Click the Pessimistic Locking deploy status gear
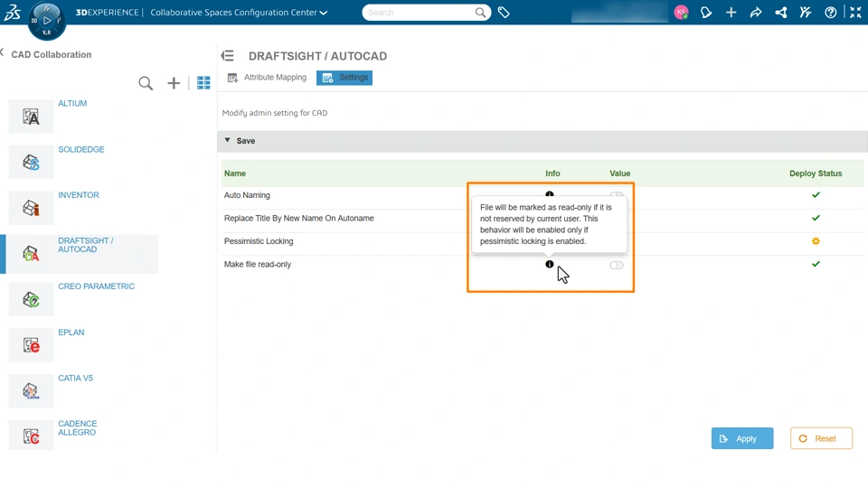868x488 pixels. tap(816, 241)
